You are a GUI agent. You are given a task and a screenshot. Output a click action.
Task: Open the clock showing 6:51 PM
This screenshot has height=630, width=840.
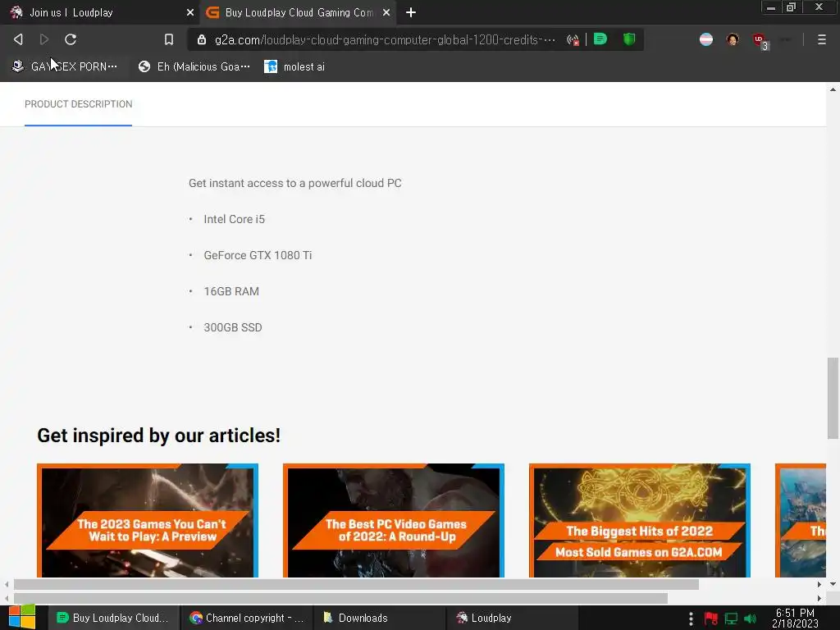[x=795, y=618]
